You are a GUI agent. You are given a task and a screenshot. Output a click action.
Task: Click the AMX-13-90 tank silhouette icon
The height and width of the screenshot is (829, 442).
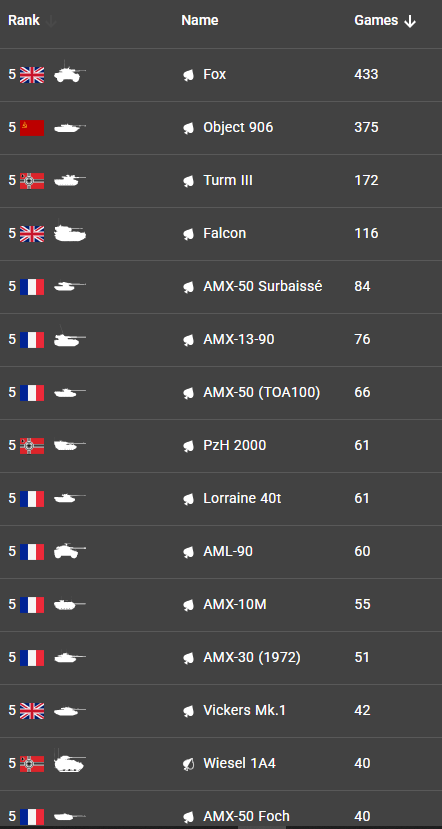coord(69,338)
